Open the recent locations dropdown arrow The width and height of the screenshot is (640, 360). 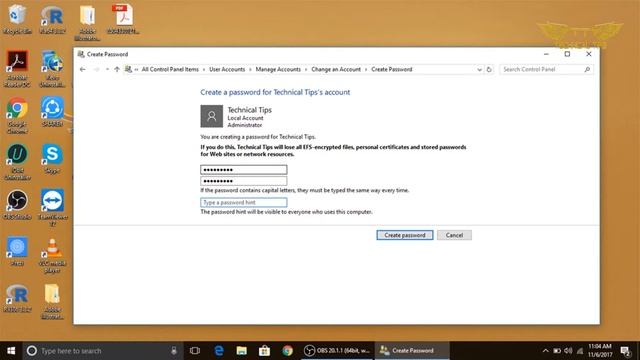[x=107, y=69]
